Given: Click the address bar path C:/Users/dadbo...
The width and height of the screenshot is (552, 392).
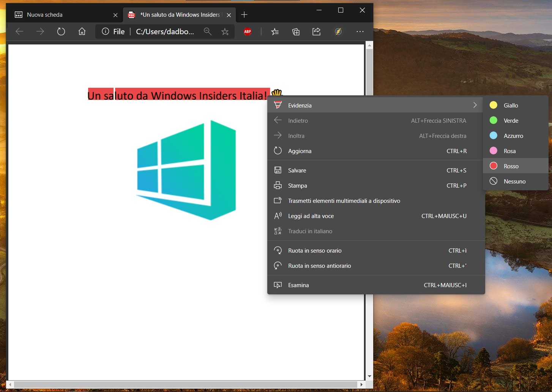Looking at the screenshot, I should point(165,32).
